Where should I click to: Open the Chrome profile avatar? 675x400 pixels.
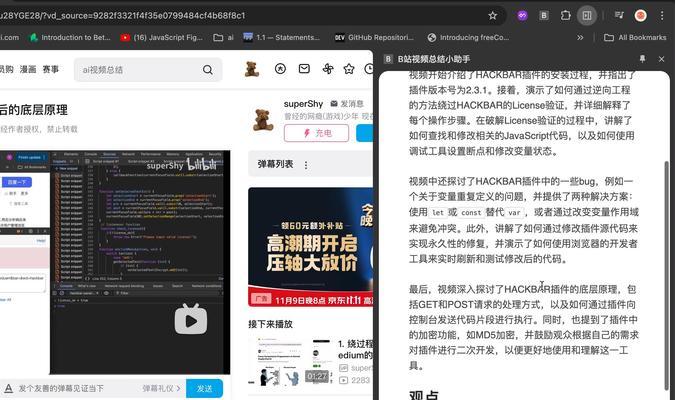point(641,16)
